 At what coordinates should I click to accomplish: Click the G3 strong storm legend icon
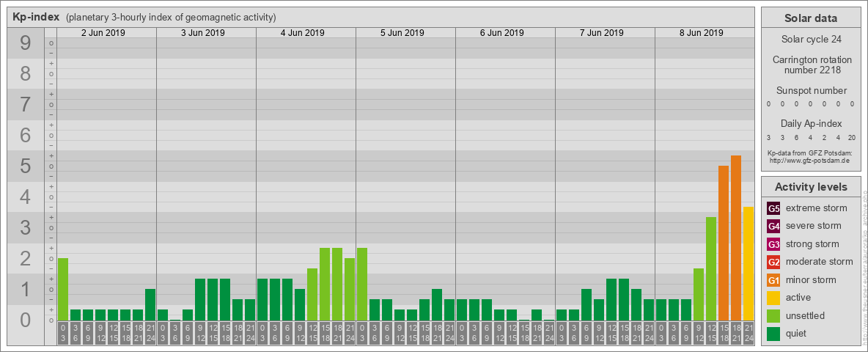click(x=774, y=244)
